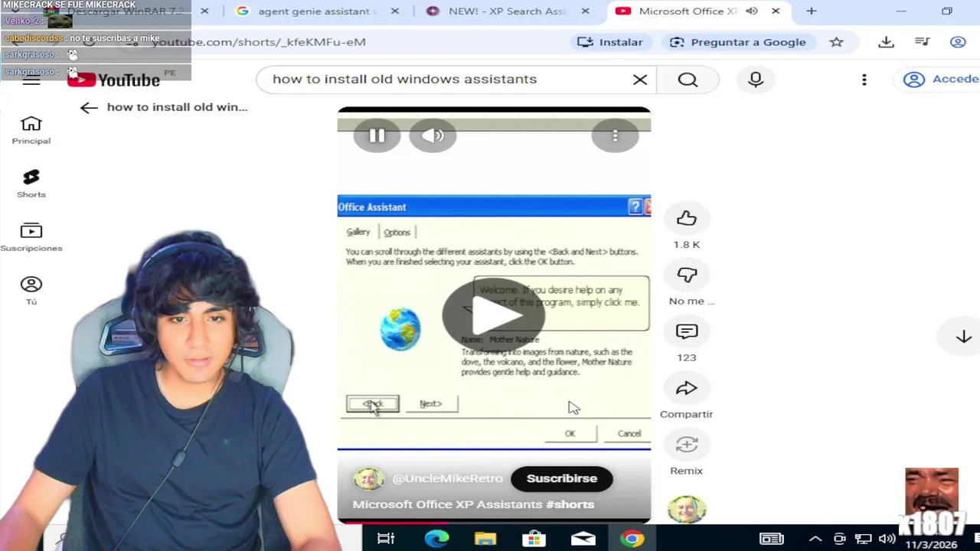Click the Compartir share arrow

(x=687, y=389)
